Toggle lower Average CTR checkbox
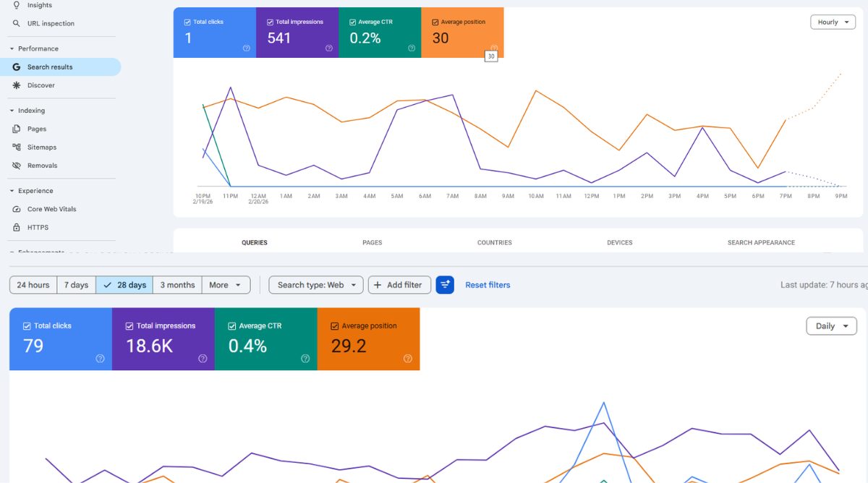 [232, 326]
